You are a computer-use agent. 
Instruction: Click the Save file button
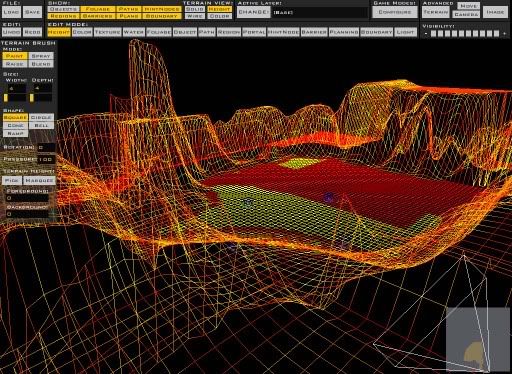coord(32,12)
